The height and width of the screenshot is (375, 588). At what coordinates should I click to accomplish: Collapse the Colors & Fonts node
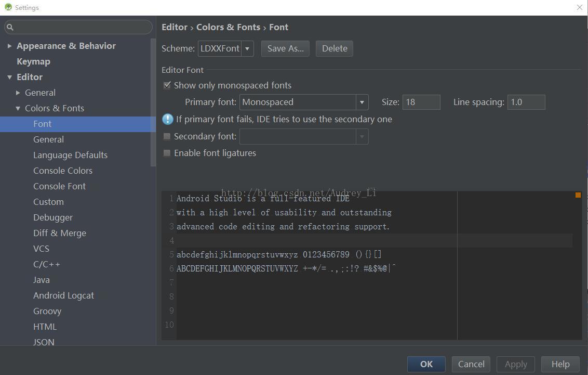click(18, 109)
